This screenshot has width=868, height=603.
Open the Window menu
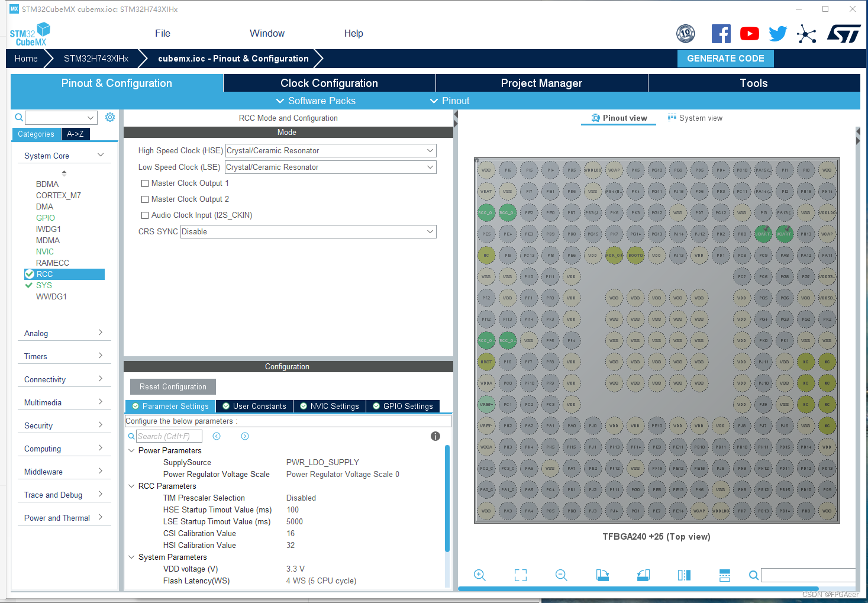[267, 34]
